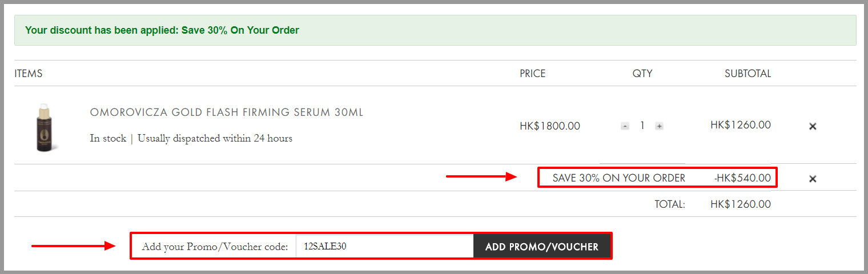
Task: Click the Save 30% On Your Order label
Action: [618, 178]
